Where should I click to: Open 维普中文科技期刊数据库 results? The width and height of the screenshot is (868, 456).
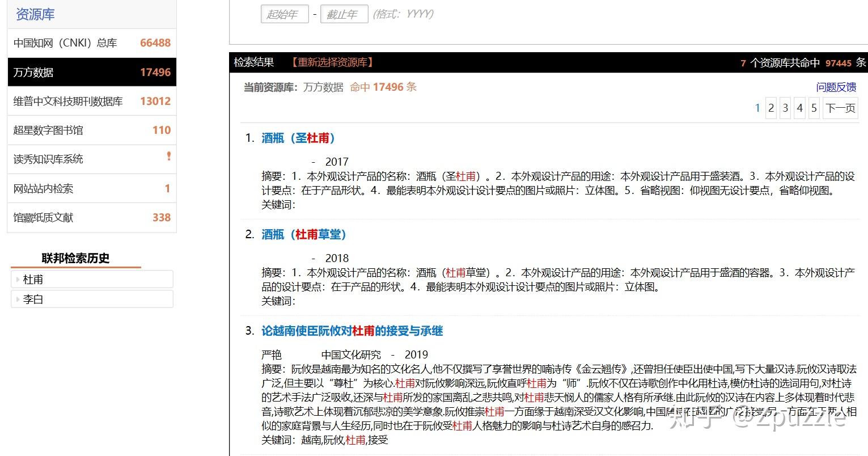[x=92, y=101]
